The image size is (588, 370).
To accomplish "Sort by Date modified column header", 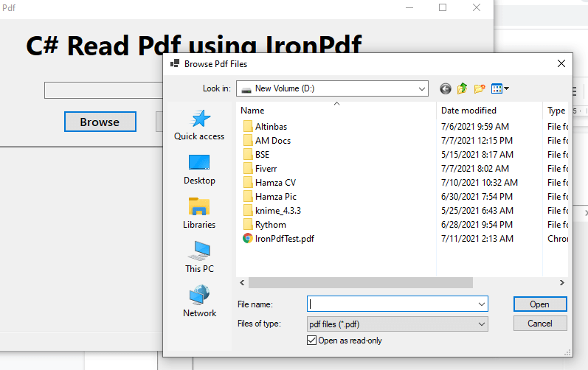I will tap(468, 111).
